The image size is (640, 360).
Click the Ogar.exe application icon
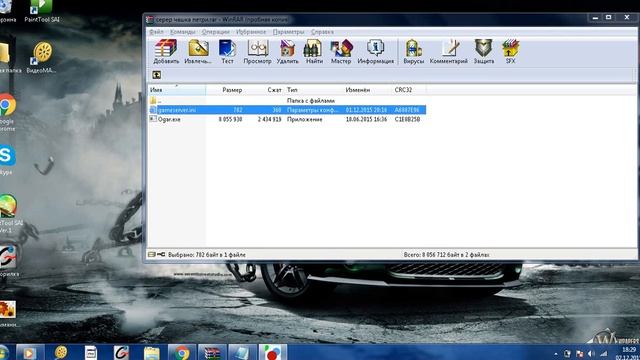click(x=153, y=119)
